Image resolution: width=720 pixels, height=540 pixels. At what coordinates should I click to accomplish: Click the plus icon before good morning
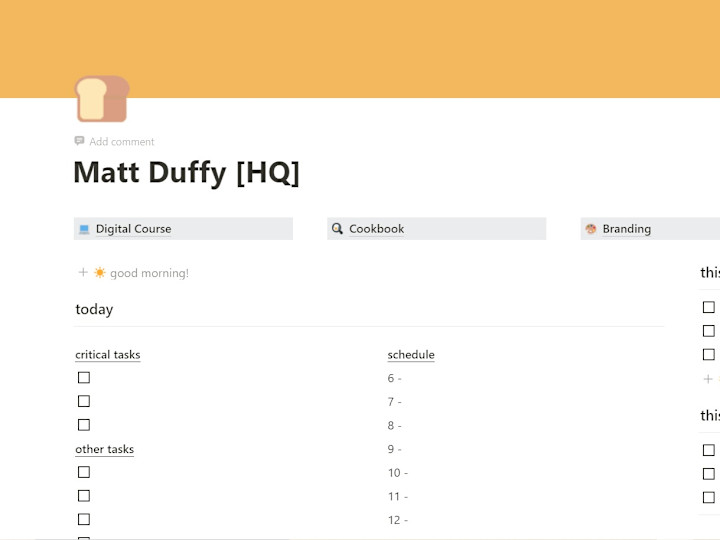pos(83,272)
